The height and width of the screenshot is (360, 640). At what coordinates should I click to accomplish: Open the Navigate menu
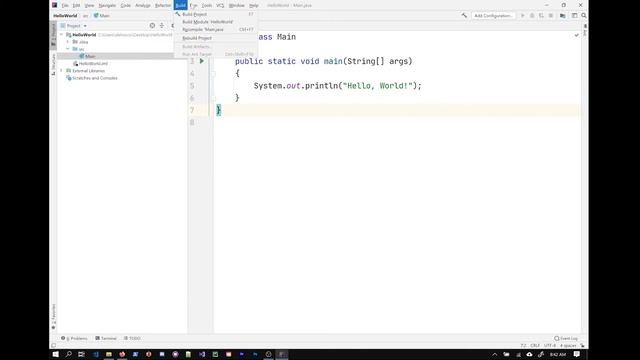(x=107, y=5)
